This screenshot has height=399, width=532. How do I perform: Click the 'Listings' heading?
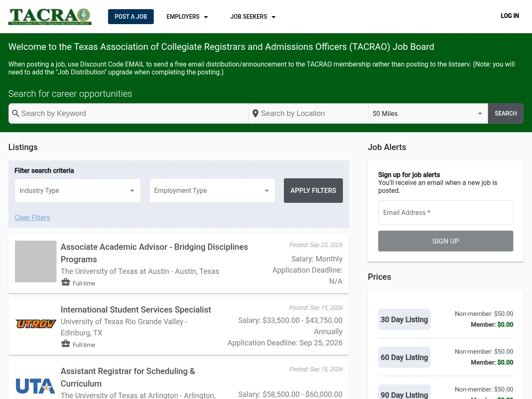click(x=23, y=147)
